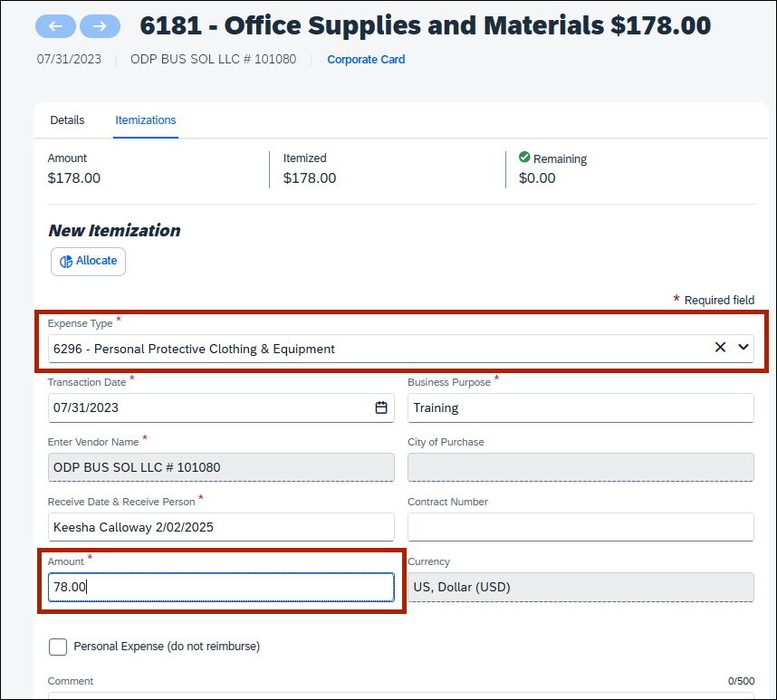Click the Required field note
The width and height of the screenshot is (777, 700).
click(x=714, y=301)
